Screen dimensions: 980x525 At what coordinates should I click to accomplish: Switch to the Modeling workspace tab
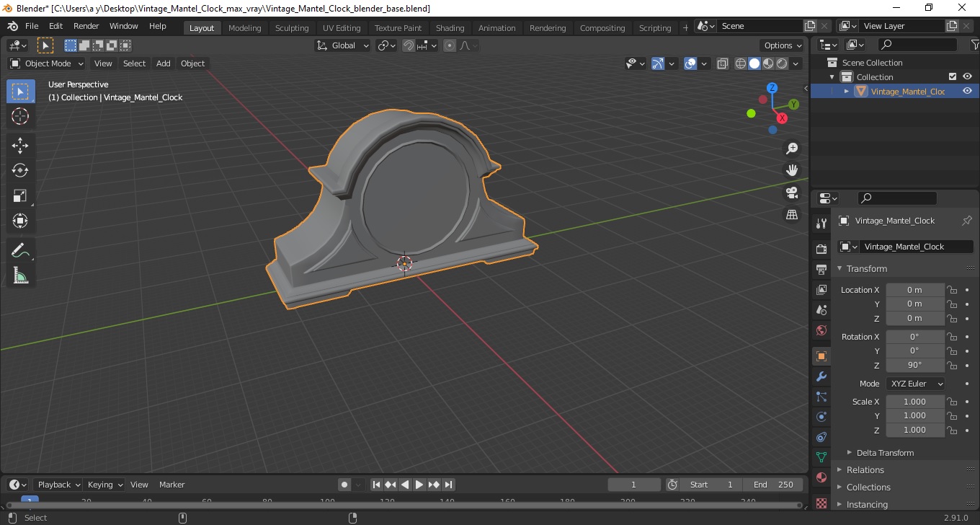coord(244,28)
